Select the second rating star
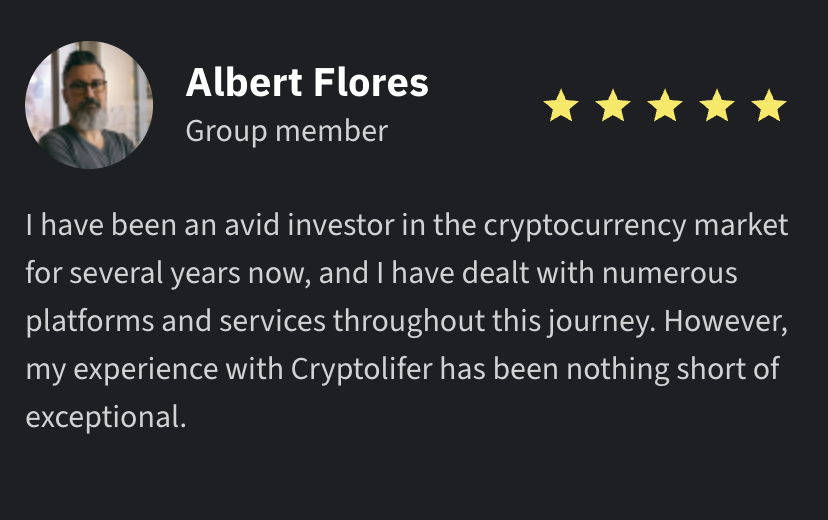 614,105
